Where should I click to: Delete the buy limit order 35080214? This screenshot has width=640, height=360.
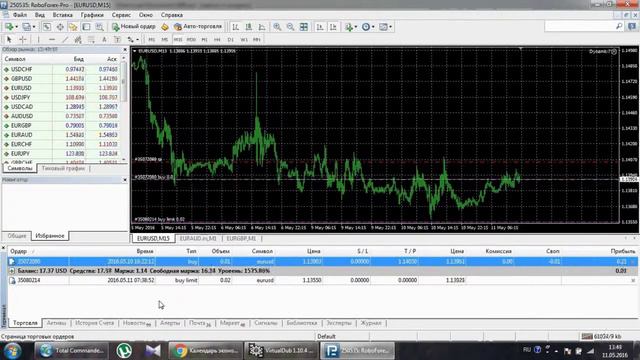pyautogui.click(x=633, y=280)
